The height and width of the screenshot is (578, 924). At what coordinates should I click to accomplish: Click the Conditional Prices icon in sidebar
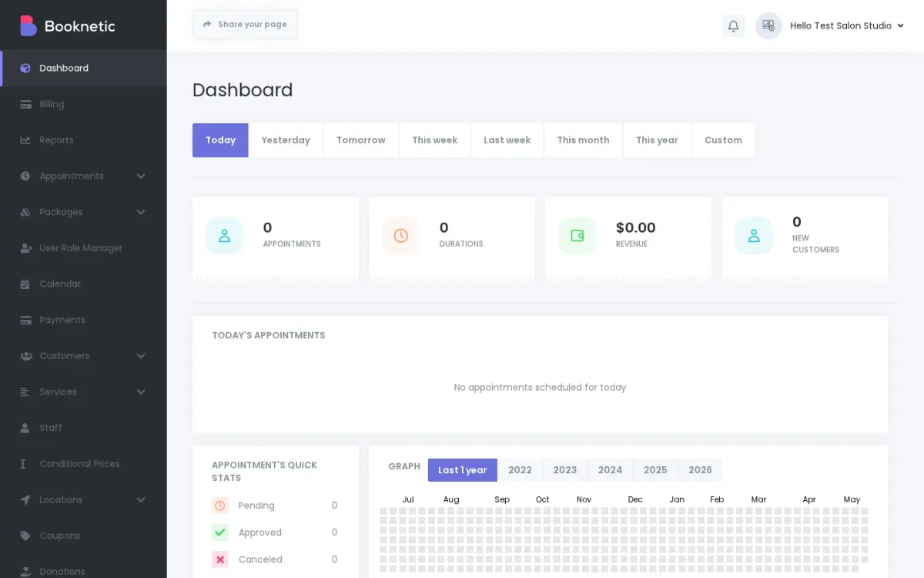pyautogui.click(x=23, y=464)
